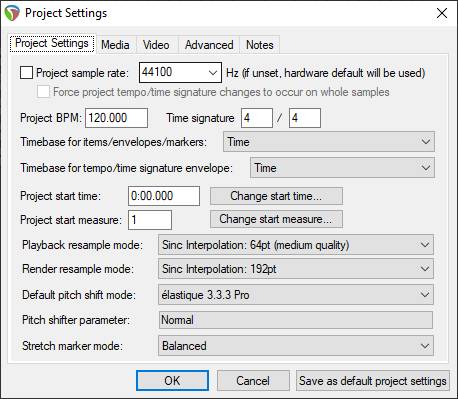
Task: Open the Render resample mode dropdown
Action: coord(296,269)
